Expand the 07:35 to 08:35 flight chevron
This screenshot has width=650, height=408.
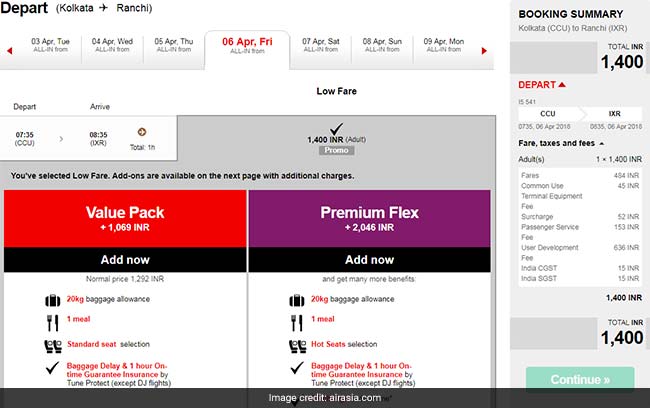pyautogui.click(x=60, y=138)
